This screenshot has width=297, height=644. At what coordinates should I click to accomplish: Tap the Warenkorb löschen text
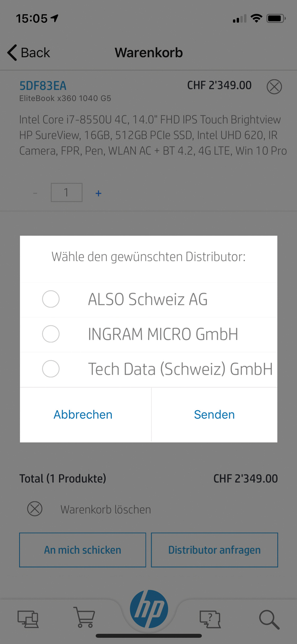coord(106,510)
